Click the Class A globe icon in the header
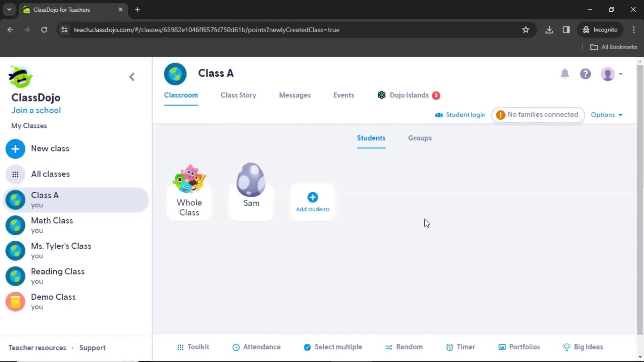644x362 pixels. click(175, 74)
